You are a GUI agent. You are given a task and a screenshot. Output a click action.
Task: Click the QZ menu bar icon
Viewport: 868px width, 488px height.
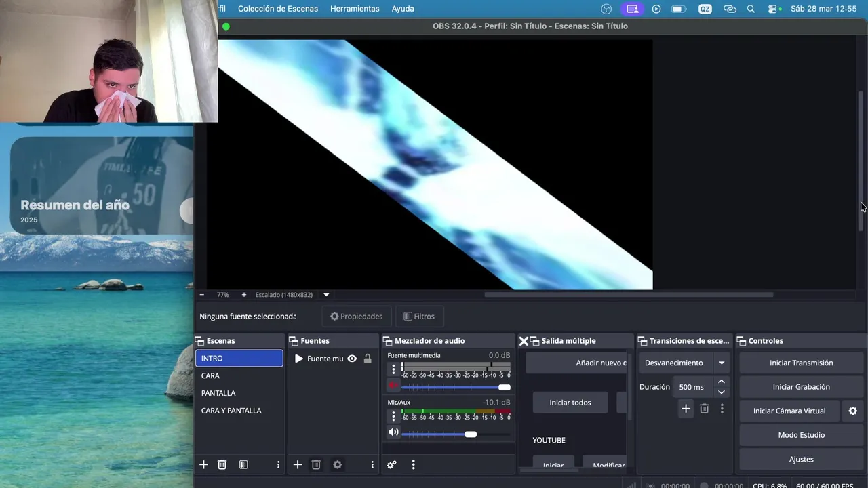click(x=705, y=9)
